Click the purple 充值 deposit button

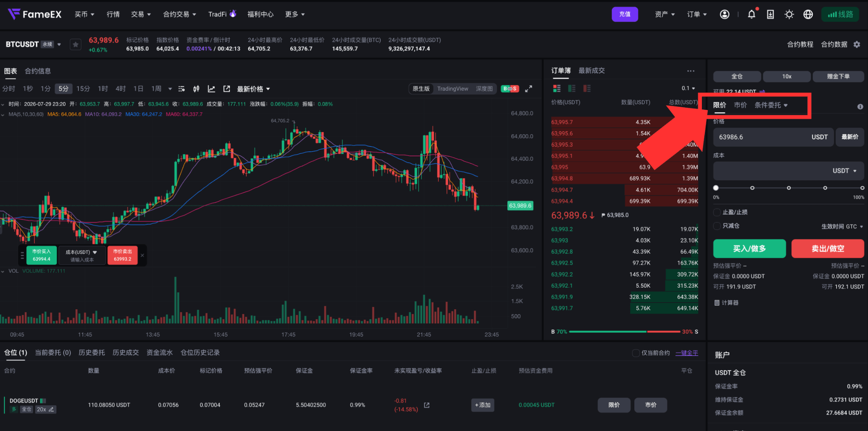[625, 14]
